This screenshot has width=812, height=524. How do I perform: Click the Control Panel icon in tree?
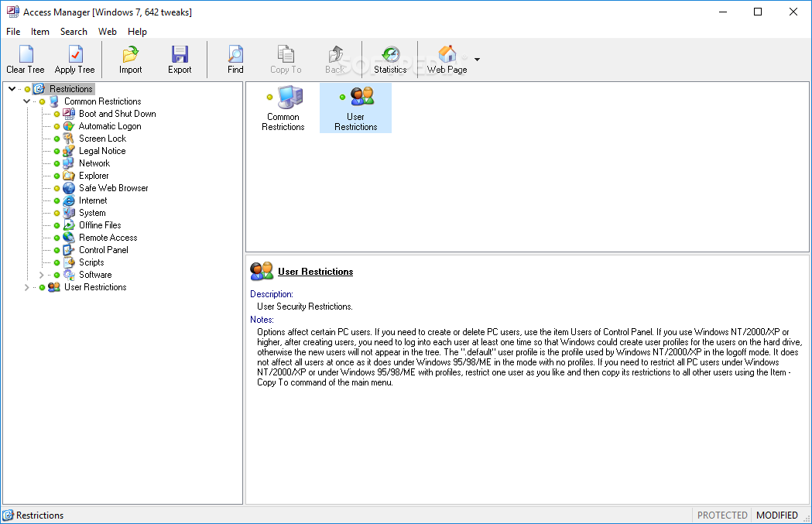tap(69, 250)
